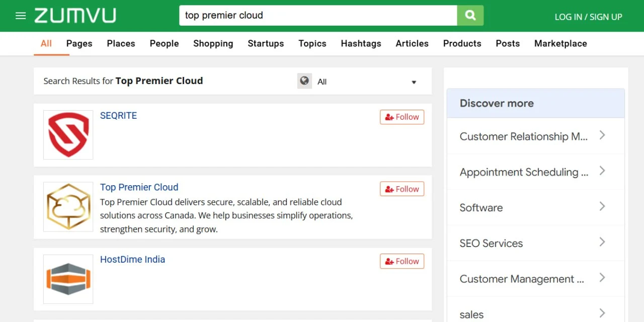Image resolution: width=644 pixels, height=322 pixels.
Task: Click the globe icon beside All filter
Action: pyautogui.click(x=304, y=81)
